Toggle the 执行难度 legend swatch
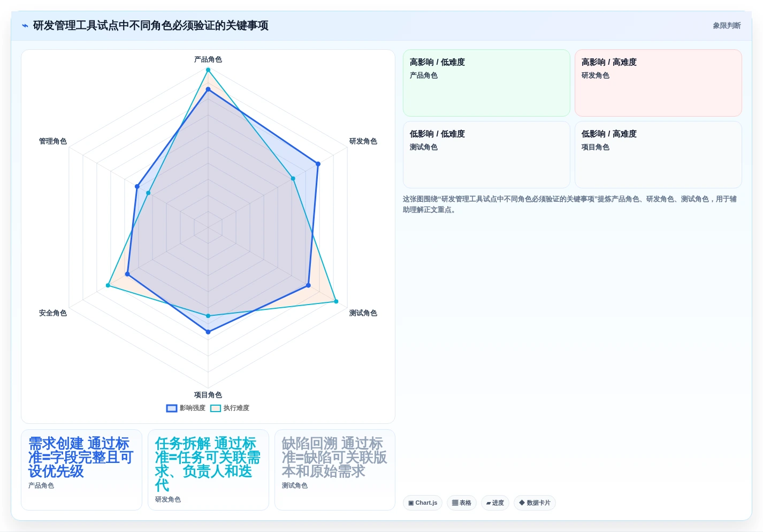 tap(216, 408)
